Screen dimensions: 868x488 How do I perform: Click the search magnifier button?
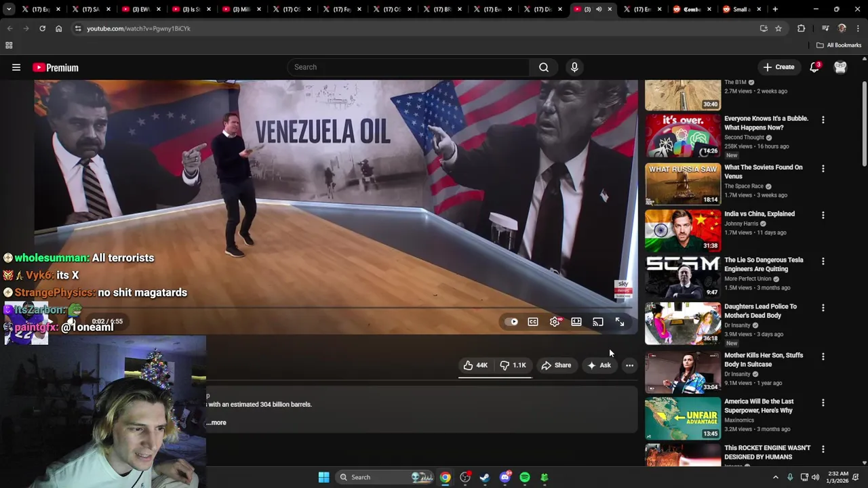pyautogui.click(x=544, y=67)
